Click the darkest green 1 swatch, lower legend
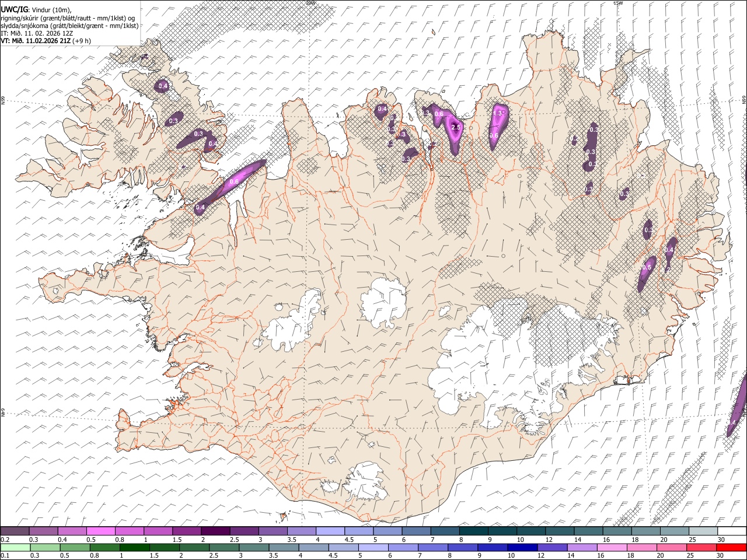Screen dimensions: 747x560 134,547
